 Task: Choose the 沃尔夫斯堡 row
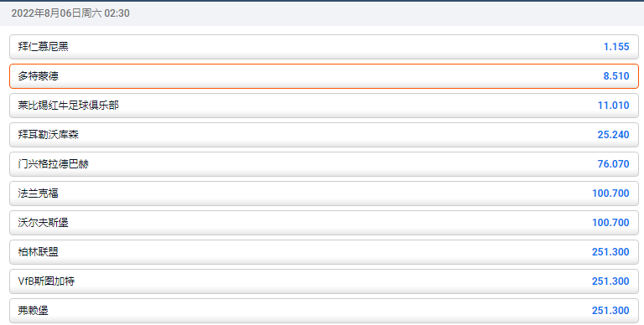[324, 223]
